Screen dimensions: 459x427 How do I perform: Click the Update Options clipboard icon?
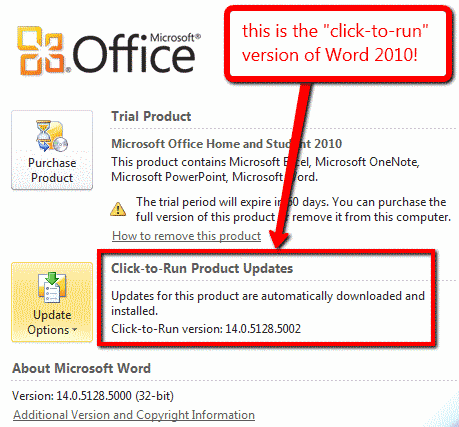(x=52, y=287)
